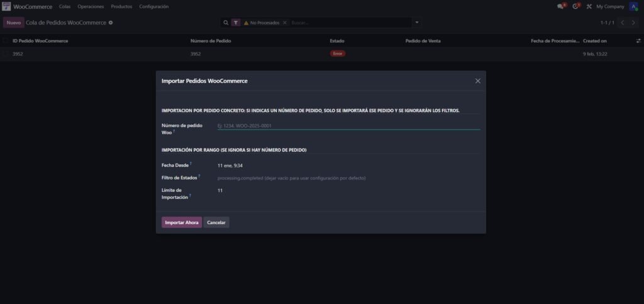Viewport: 644px width, 304px height.
Task: Sort by Created on column header
Action: (x=595, y=41)
